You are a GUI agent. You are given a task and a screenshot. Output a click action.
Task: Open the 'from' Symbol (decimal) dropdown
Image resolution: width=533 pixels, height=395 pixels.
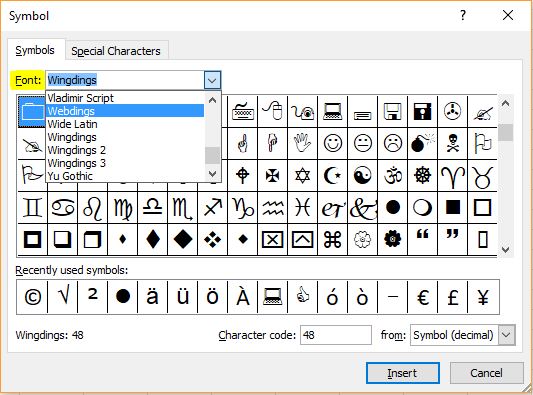[506, 335]
